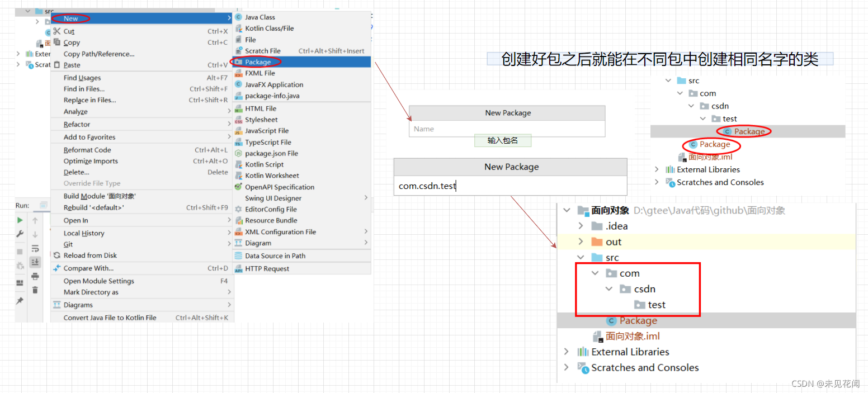The height and width of the screenshot is (393, 868).
Task: Click the package.json File icon
Action: (239, 153)
